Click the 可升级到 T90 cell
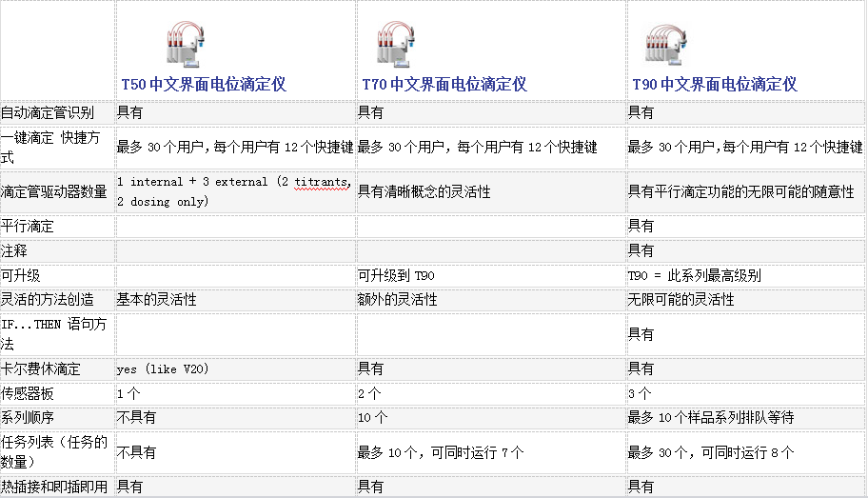 coord(396,276)
